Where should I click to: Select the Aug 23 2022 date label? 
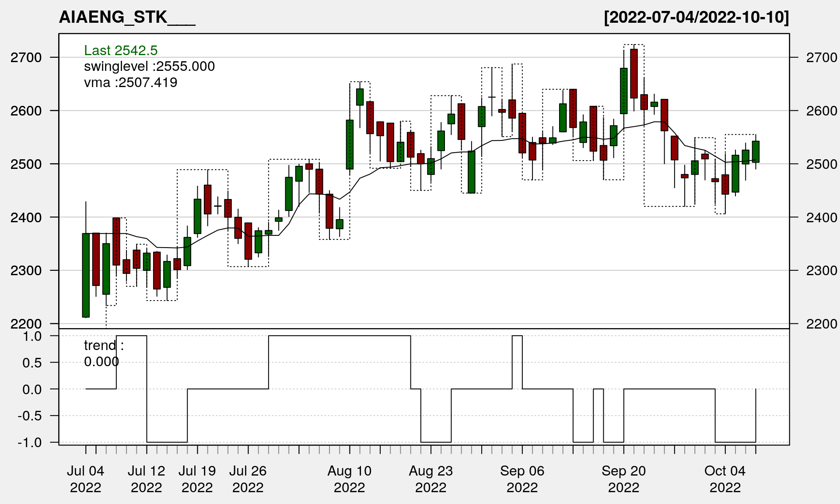pos(431,479)
